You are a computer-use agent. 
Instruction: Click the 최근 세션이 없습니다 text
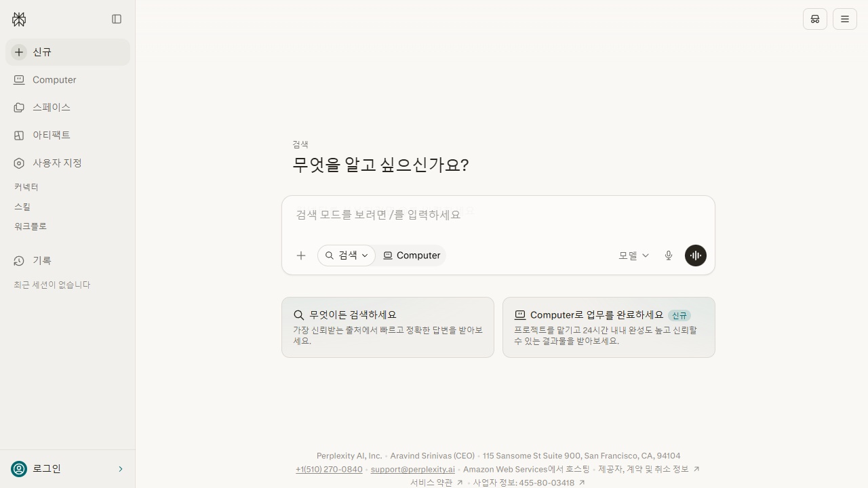coord(52,285)
